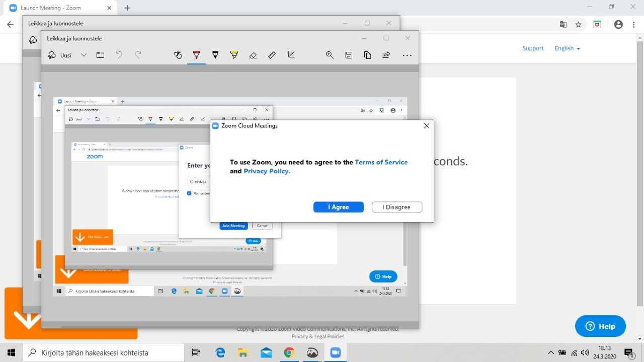The image size is (644, 362).
Task: Click the I Agree button
Action: coord(339,207)
